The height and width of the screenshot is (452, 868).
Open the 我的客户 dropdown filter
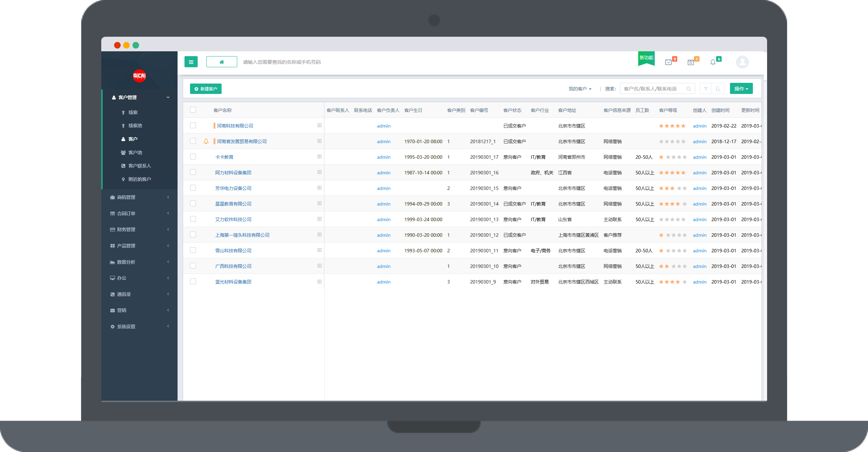(x=580, y=89)
